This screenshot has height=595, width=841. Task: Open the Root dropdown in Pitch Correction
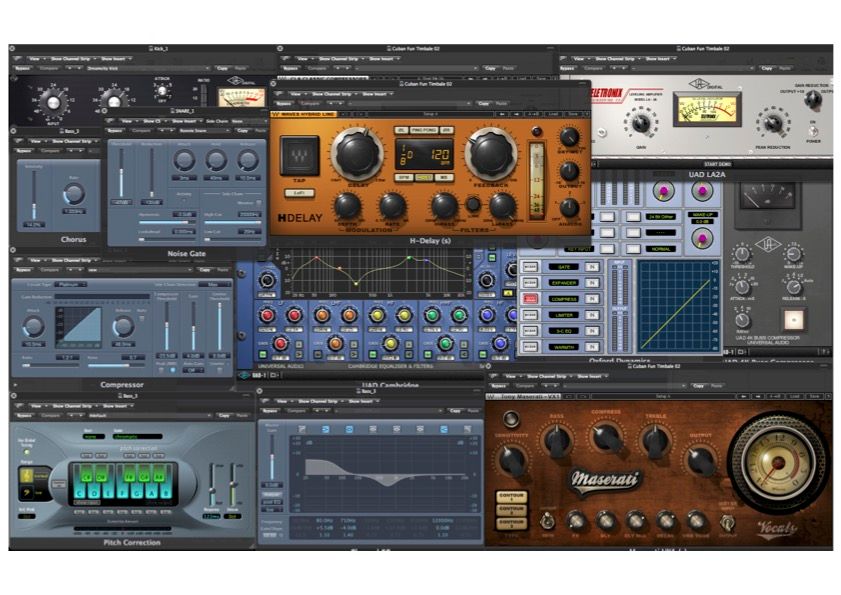[94, 436]
